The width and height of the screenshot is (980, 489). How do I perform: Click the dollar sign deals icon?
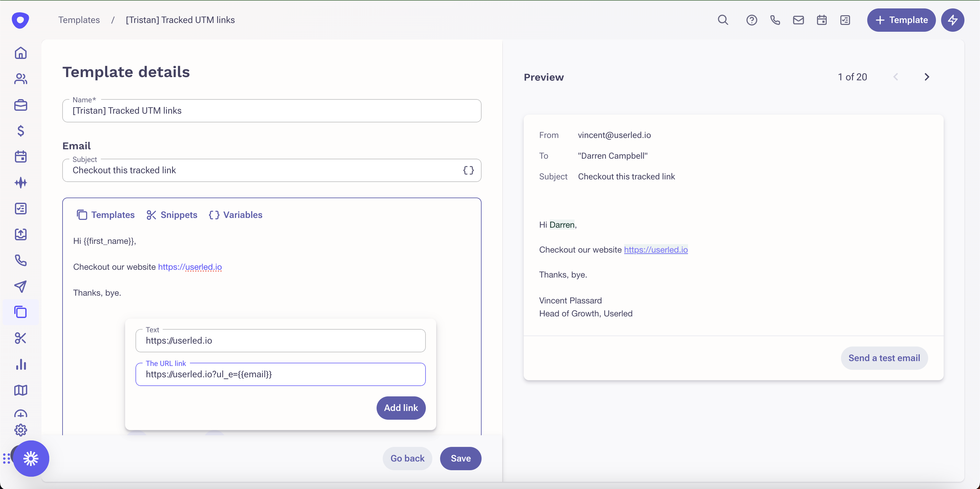pos(20,131)
